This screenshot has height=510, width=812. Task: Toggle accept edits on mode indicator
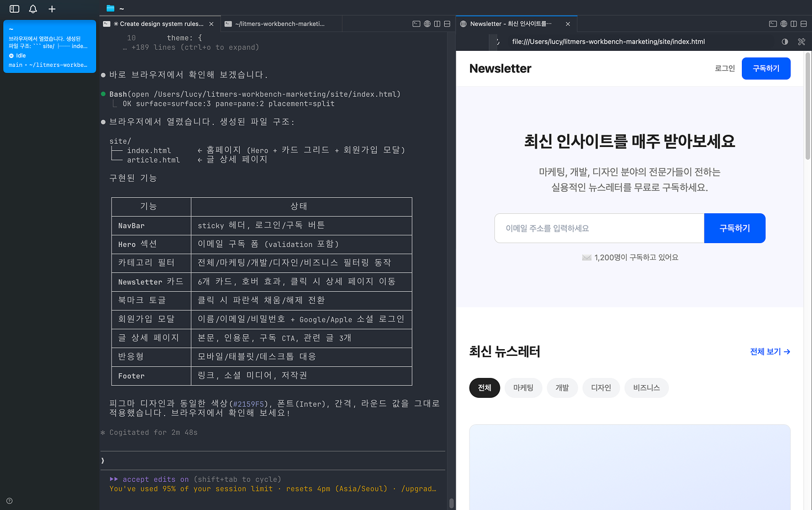point(149,480)
